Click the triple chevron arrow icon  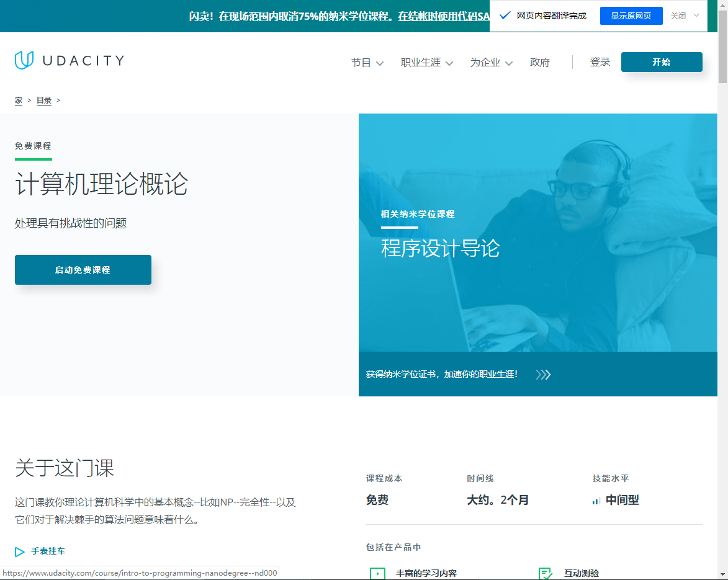coord(543,375)
